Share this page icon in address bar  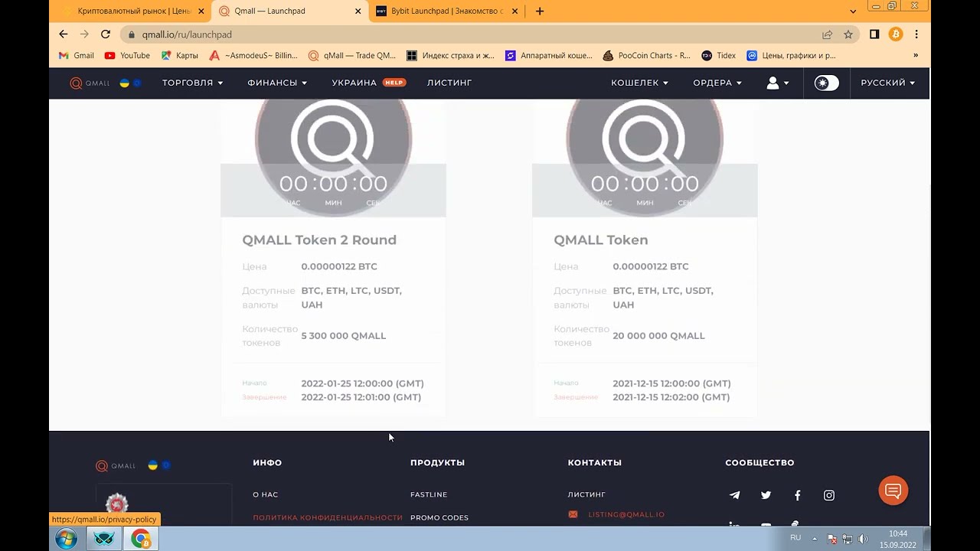(827, 34)
